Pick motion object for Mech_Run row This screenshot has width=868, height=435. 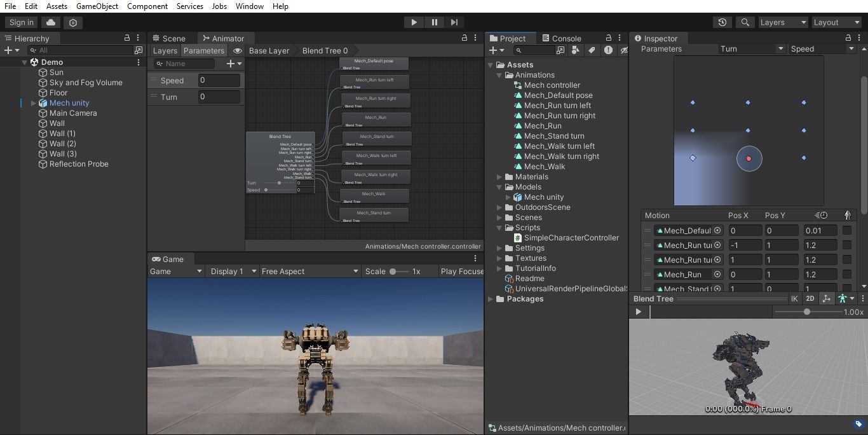point(717,274)
